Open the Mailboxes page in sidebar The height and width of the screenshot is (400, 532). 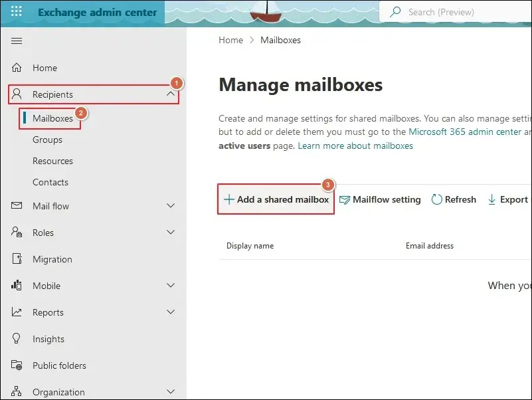52,118
